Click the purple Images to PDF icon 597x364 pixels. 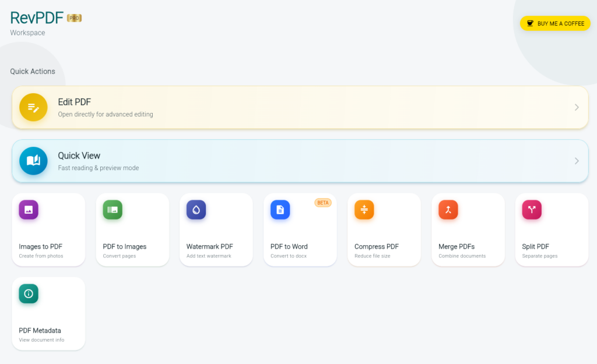[x=29, y=210]
